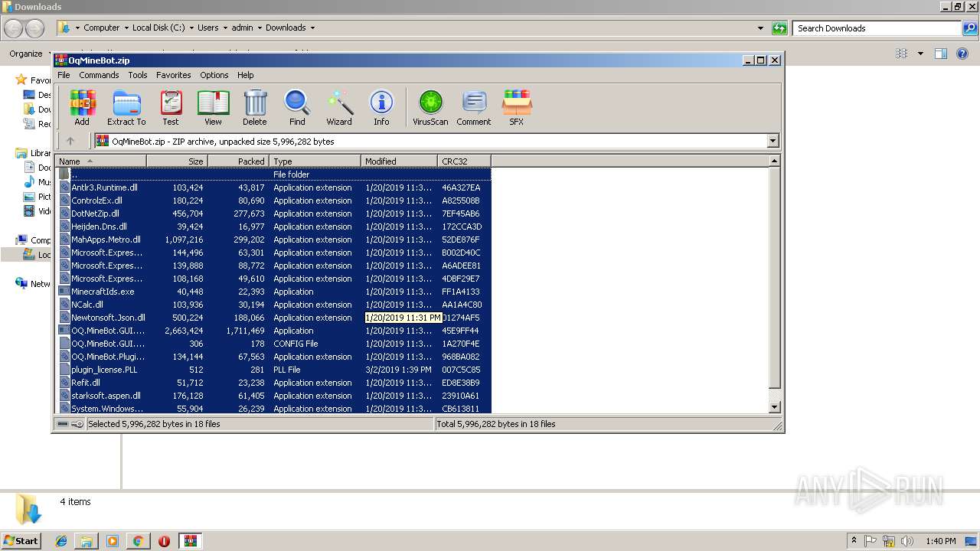Run the Test archive tool
The image size is (980, 551).
click(171, 107)
